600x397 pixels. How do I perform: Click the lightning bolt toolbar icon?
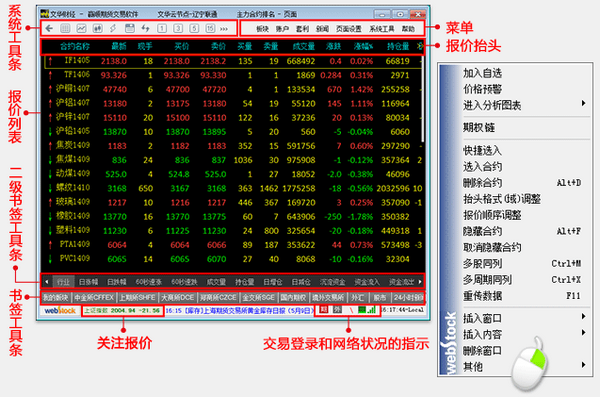[113, 28]
